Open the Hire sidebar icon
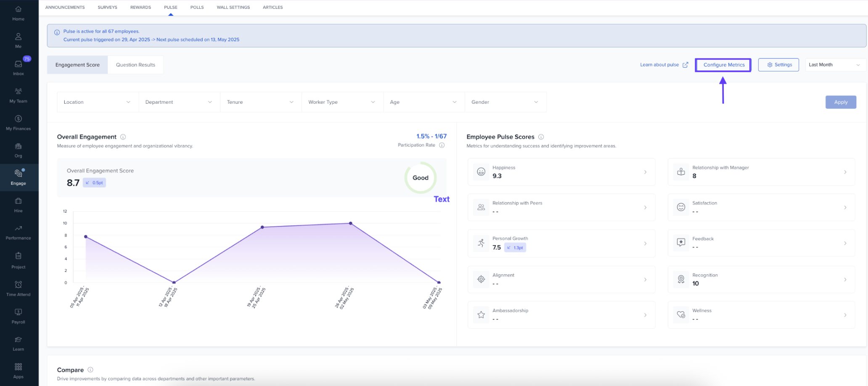 (x=19, y=202)
